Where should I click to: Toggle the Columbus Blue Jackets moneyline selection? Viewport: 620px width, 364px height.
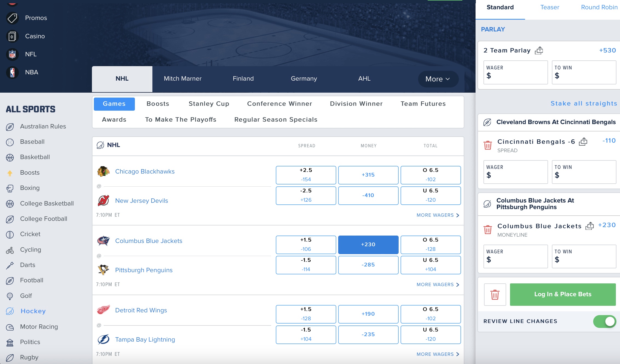368,244
